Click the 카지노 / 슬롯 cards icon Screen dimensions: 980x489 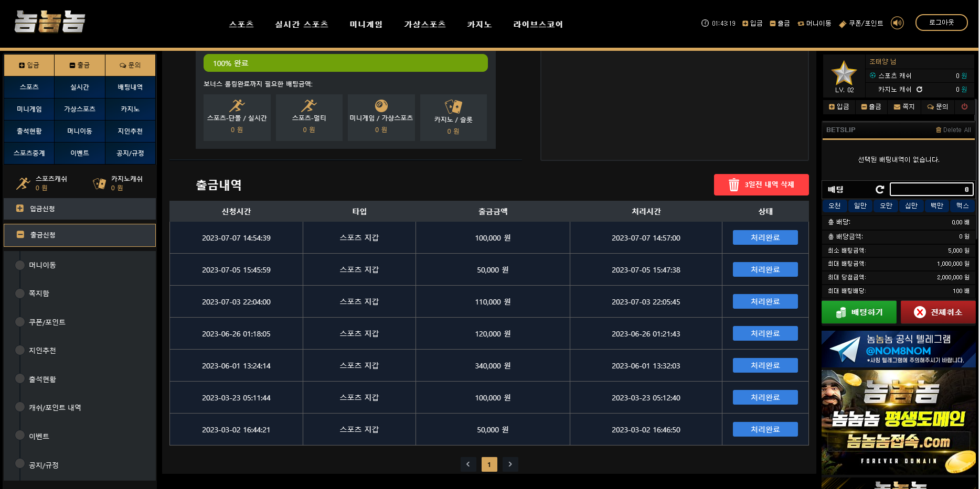point(453,107)
